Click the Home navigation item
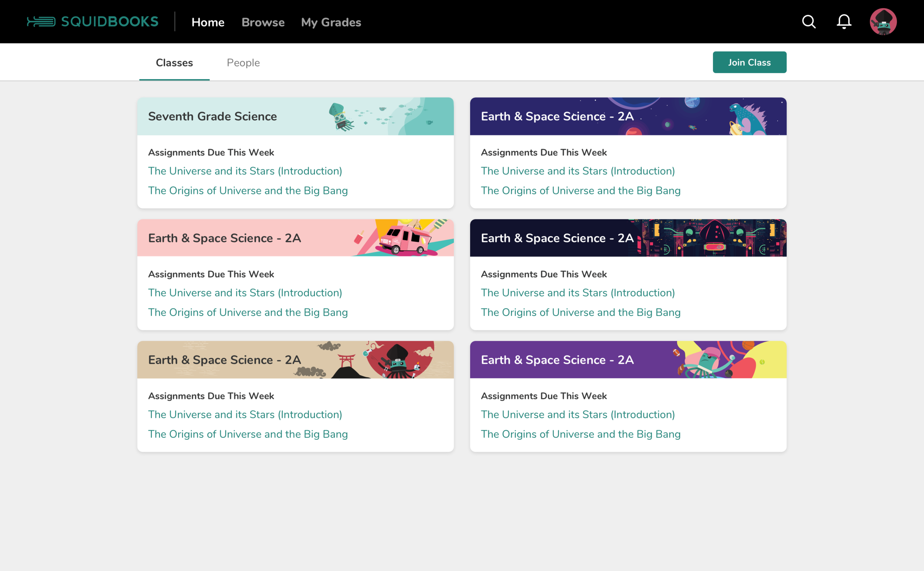The width and height of the screenshot is (924, 571). (x=208, y=22)
